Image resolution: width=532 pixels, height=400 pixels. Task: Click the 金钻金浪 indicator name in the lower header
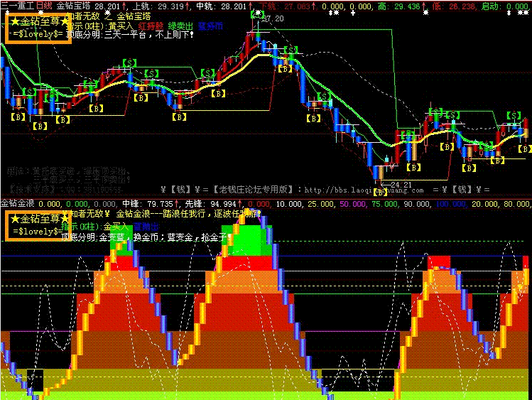[17, 203]
